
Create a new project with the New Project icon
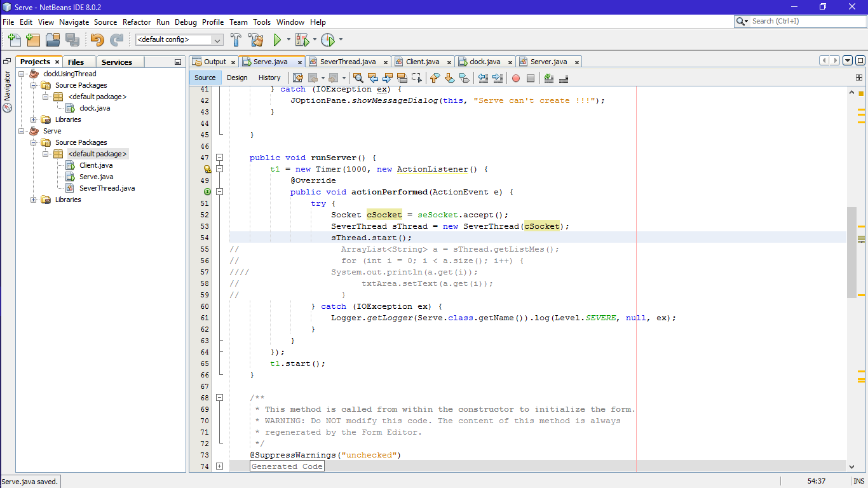pyautogui.click(x=33, y=39)
